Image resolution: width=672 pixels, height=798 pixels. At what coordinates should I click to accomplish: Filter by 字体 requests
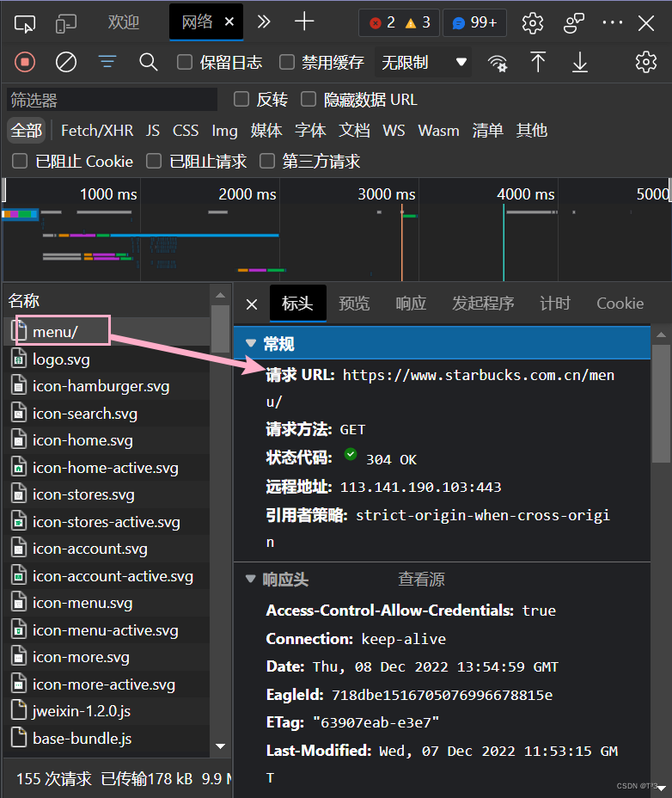[310, 131]
